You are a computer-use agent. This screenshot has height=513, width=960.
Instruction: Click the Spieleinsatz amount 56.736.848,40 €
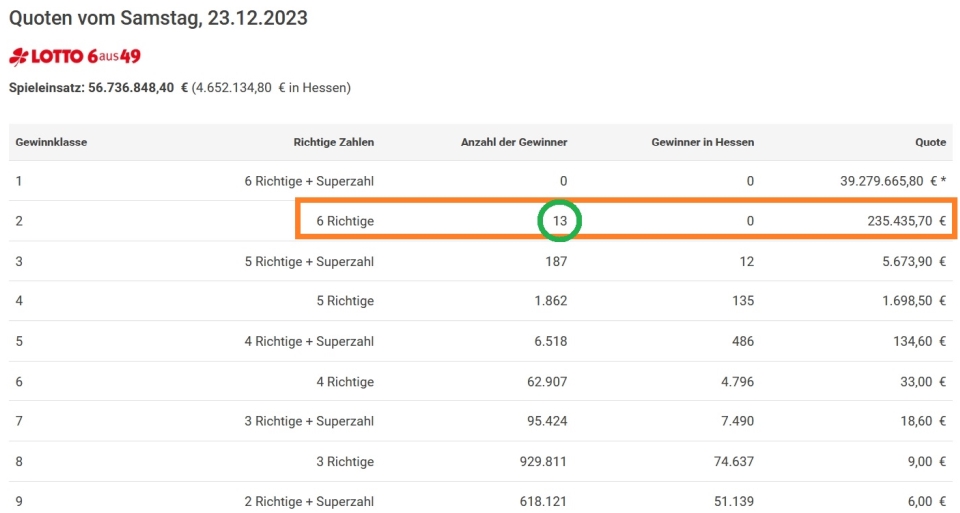[x=138, y=88]
